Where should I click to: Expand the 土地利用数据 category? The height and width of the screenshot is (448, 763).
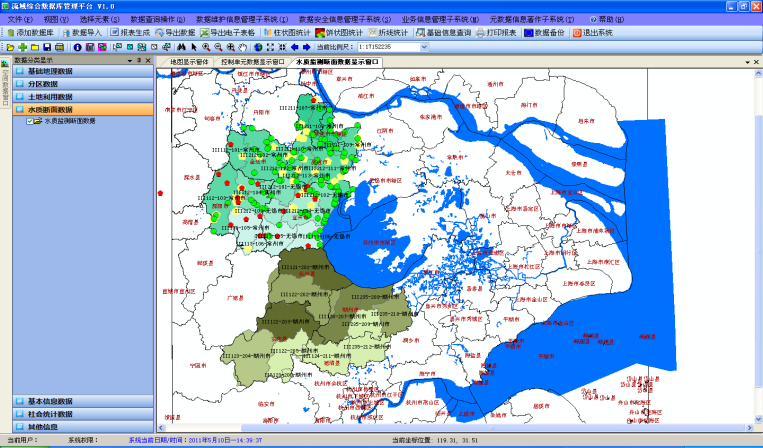(x=50, y=96)
